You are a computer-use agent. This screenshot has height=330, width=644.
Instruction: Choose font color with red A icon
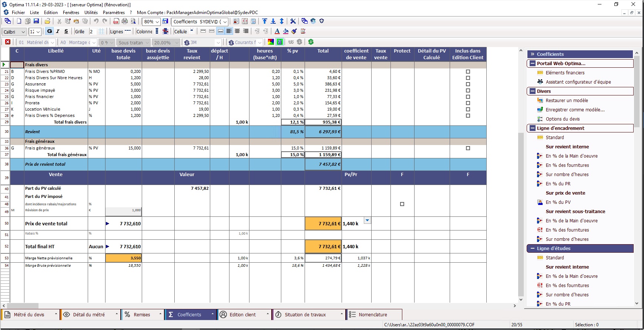(277, 31)
